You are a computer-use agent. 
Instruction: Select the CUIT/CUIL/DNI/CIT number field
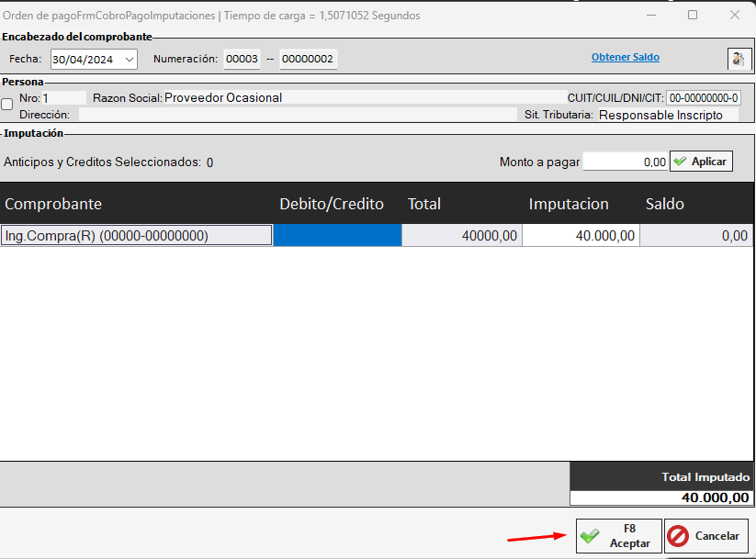pyautogui.click(x=704, y=98)
